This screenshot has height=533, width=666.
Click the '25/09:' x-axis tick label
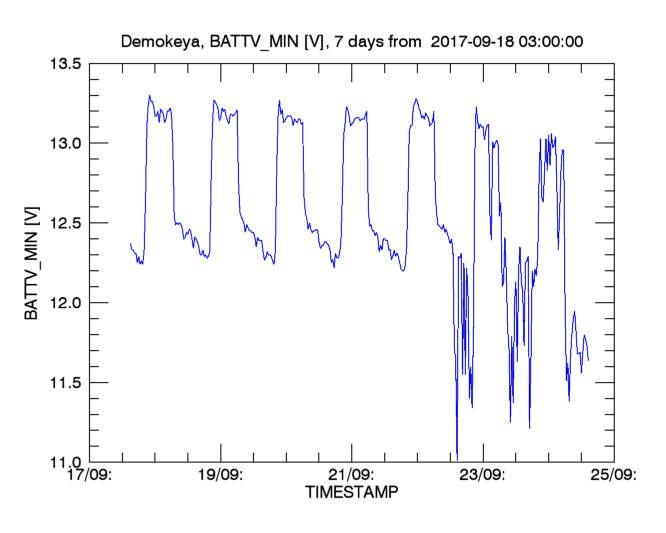(612, 476)
